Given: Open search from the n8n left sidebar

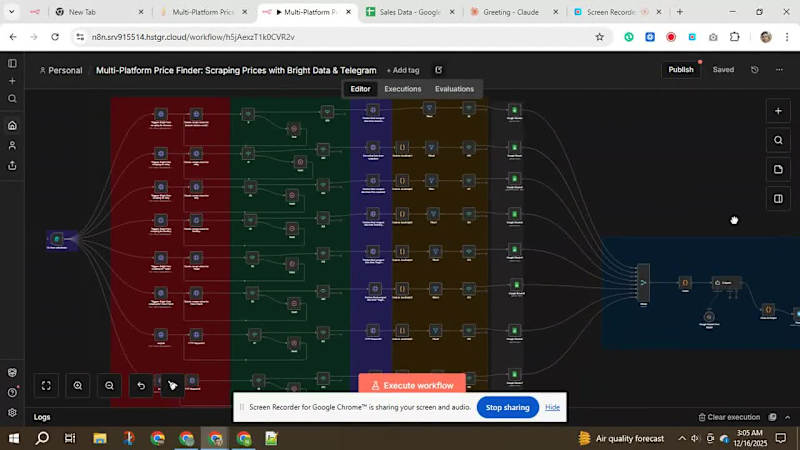Looking at the screenshot, I should coord(12,99).
